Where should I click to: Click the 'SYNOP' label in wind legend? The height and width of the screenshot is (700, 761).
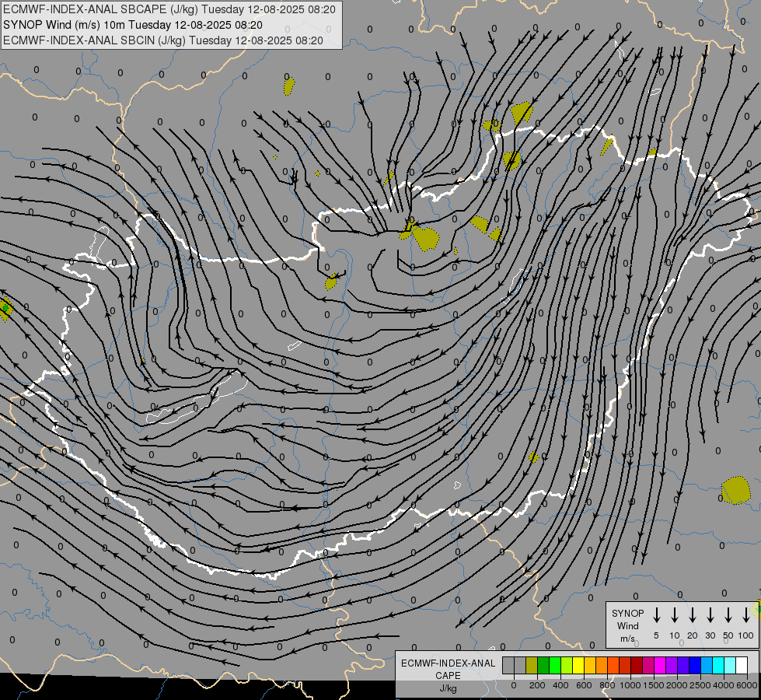click(627, 613)
